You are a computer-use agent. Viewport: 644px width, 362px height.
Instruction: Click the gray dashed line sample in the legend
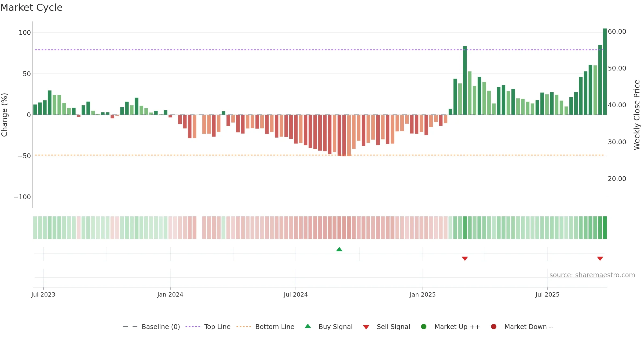click(130, 327)
